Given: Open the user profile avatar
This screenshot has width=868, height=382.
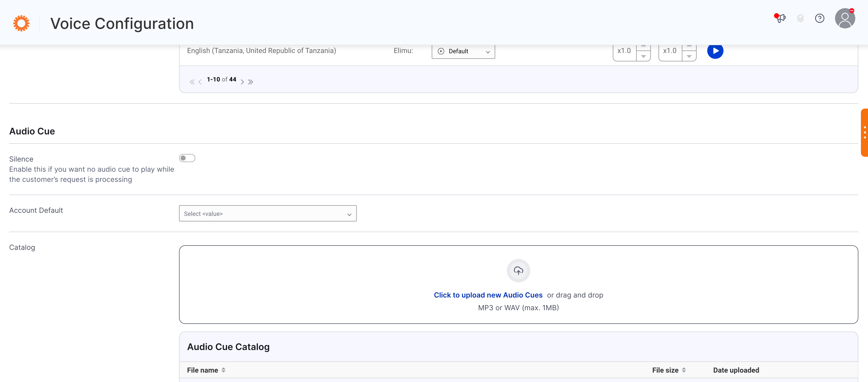Looking at the screenshot, I should 845,18.
